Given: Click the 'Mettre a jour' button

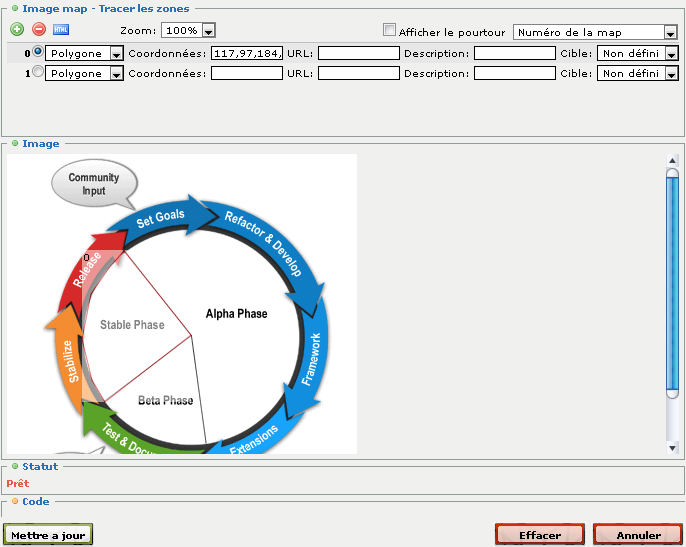Looking at the screenshot, I should click(x=47, y=535).
